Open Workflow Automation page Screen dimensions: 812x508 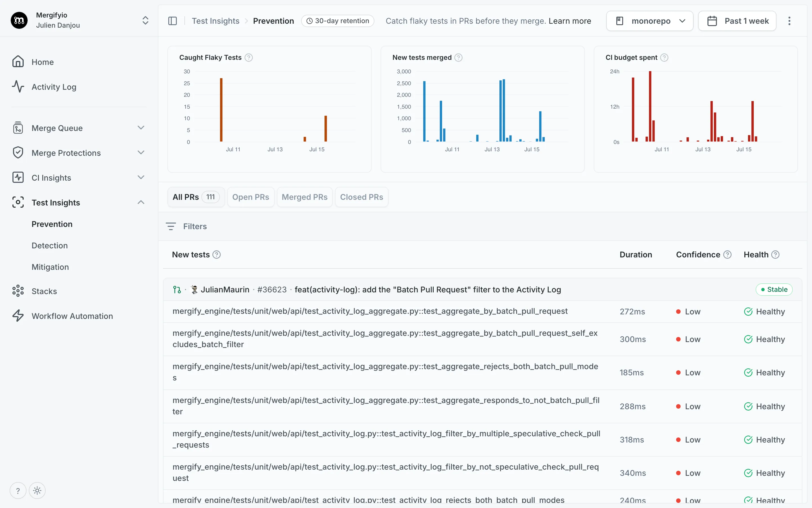click(x=72, y=316)
